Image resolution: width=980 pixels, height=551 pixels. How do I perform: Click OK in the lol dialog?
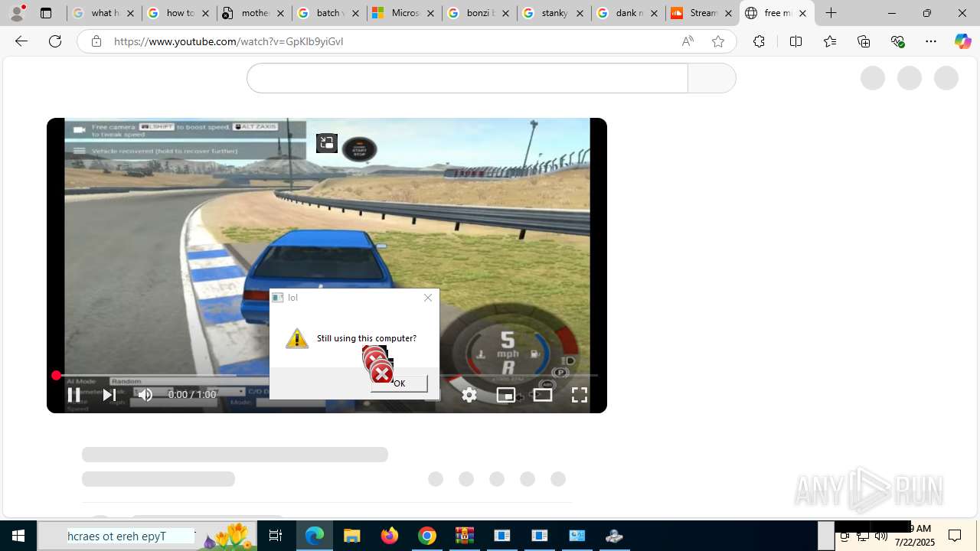pyautogui.click(x=399, y=383)
